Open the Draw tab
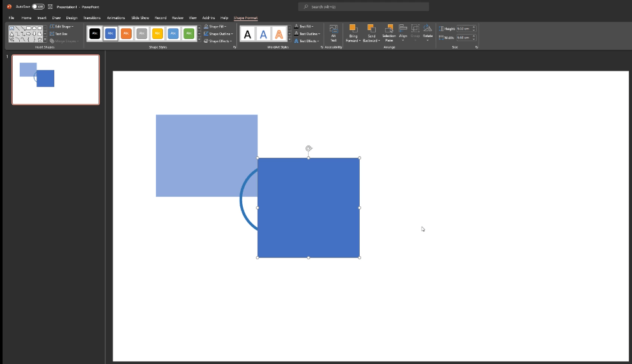The image size is (632, 364). pyautogui.click(x=56, y=18)
